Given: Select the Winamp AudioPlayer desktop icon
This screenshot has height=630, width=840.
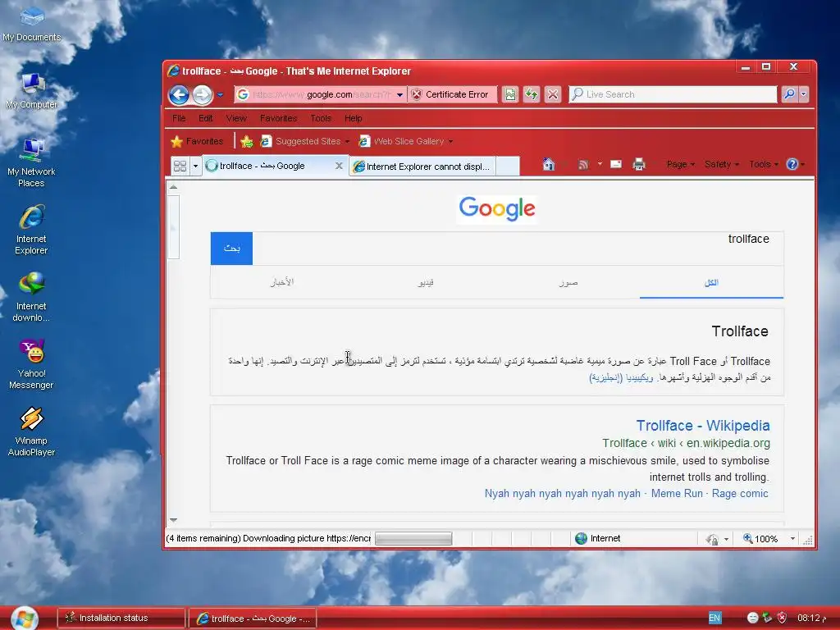Looking at the screenshot, I should click(x=31, y=431).
